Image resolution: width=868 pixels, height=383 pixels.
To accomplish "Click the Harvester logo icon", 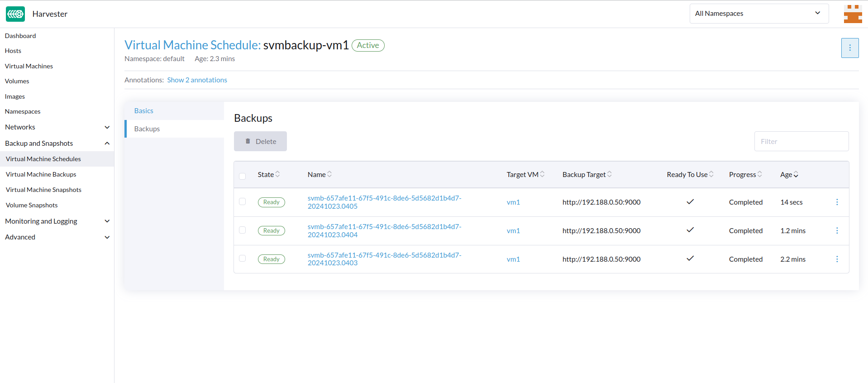I will (x=15, y=14).
